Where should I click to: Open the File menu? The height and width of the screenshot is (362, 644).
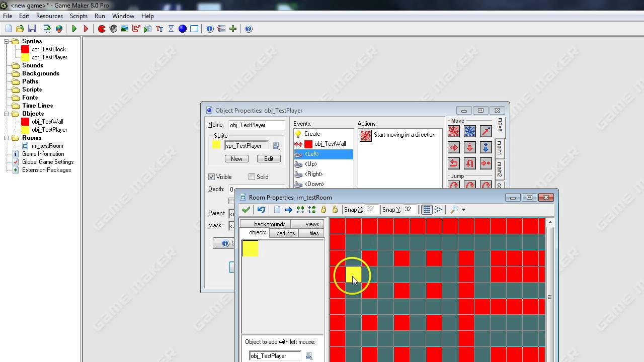(8, 16)
